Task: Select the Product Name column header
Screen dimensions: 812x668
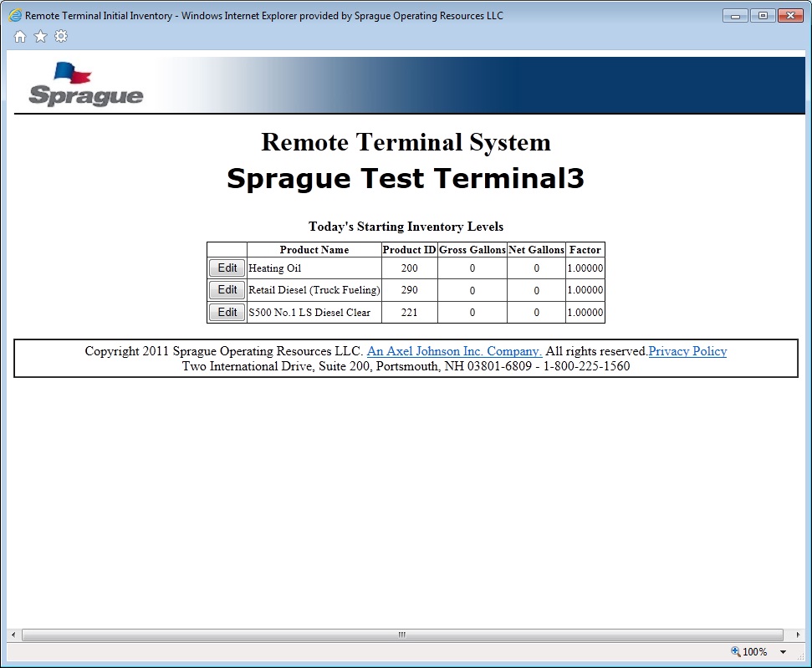Action: click(314, 250)
